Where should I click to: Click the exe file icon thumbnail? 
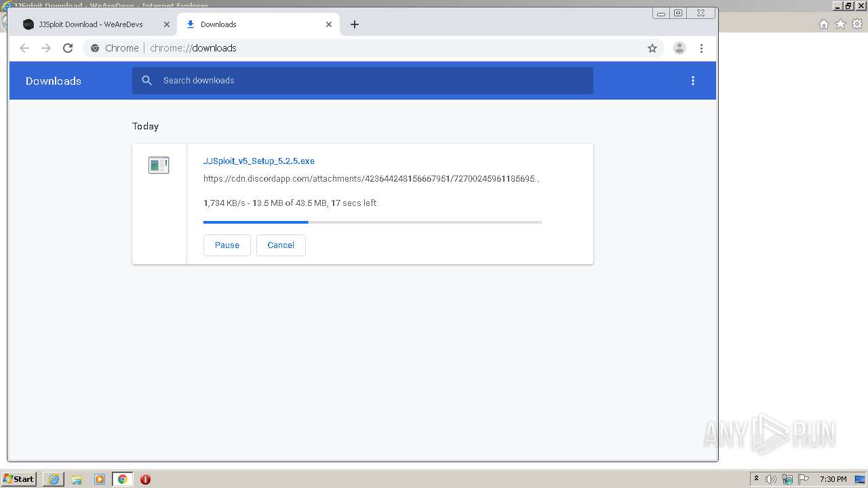(159, 165)
